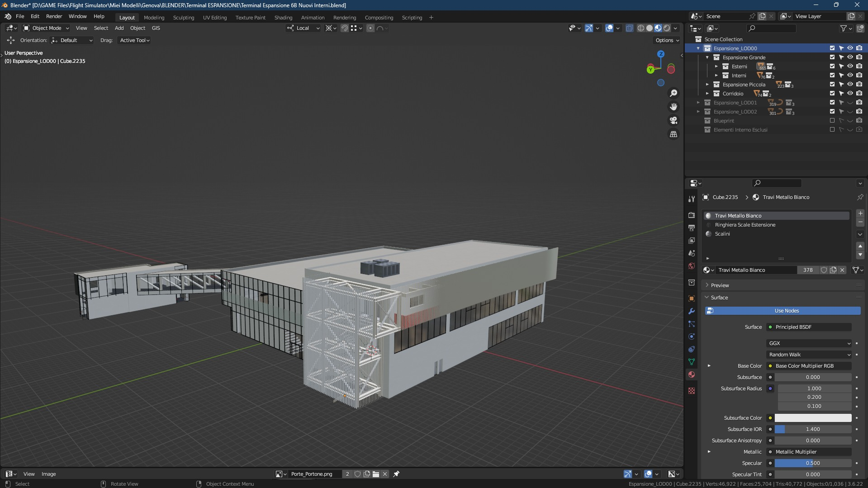Viewport: 868px width, 488px height.
Task: Enable the Blueprint collection checkbox
Action: tap(832, 121)
